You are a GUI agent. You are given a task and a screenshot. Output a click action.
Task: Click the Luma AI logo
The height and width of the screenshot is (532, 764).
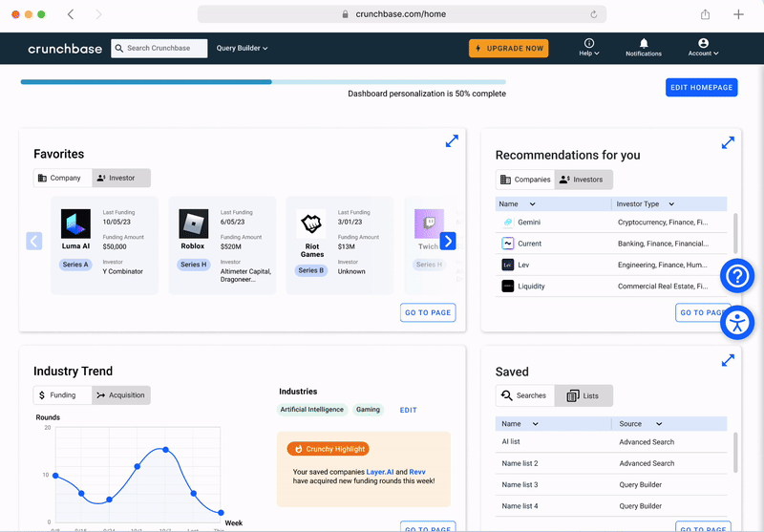pyautogui.click(x=75, y=223)
